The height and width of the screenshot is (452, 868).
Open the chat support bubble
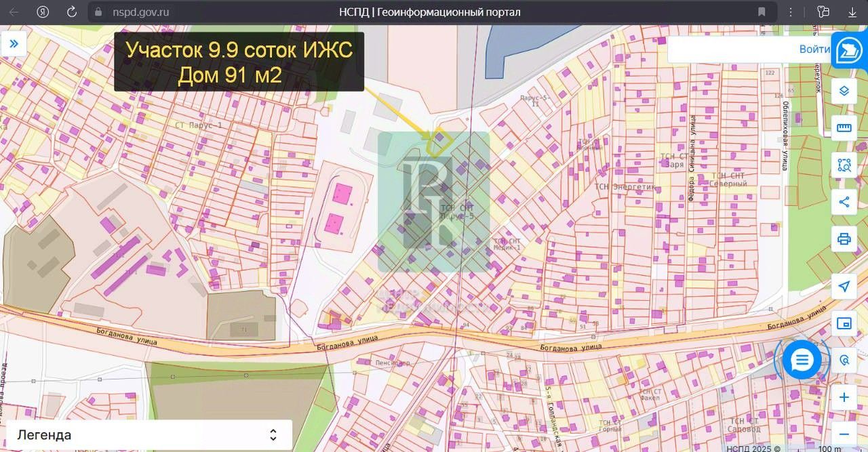click(x=802, y=360)
